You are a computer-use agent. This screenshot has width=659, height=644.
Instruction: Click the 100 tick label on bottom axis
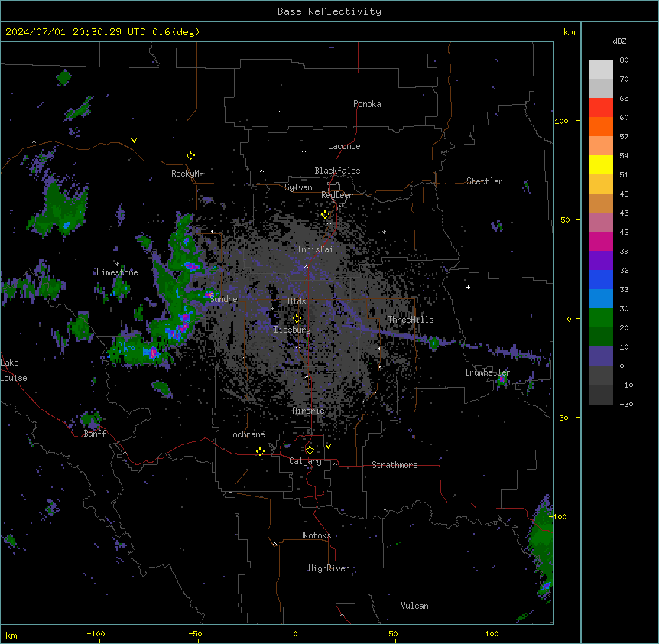[x=492, y=633]
